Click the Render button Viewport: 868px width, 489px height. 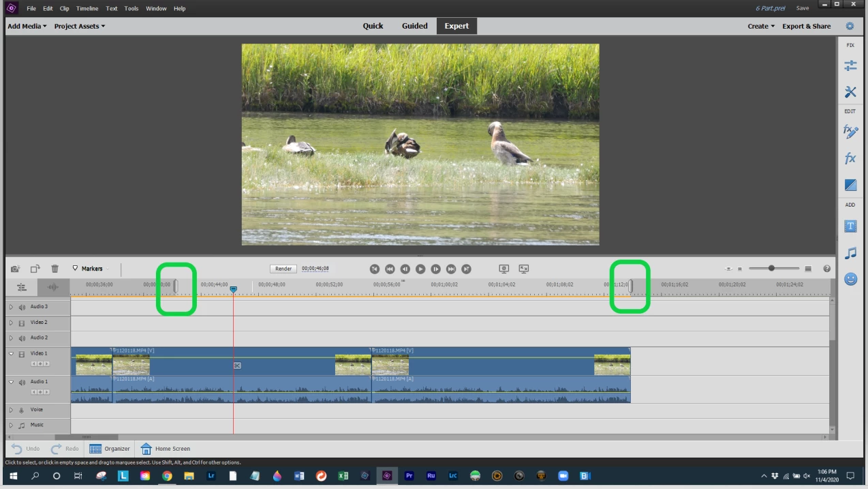click(283, 269)
